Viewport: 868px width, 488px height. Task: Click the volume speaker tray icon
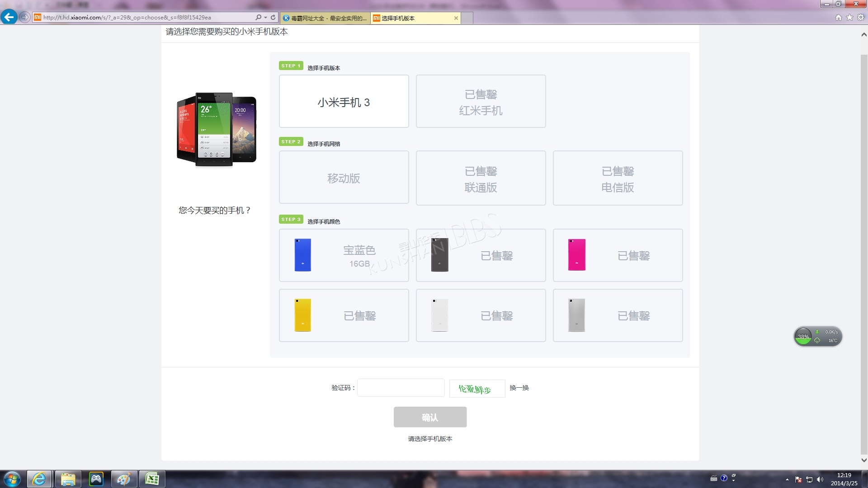point(820,479)
